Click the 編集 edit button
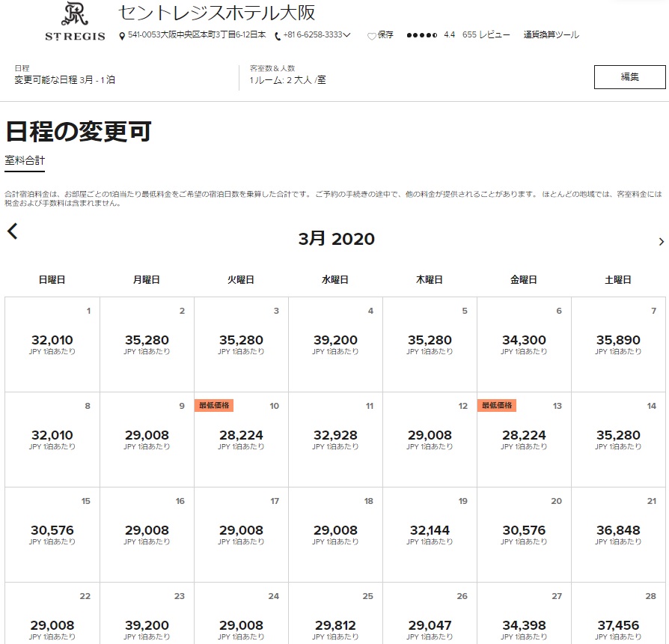This screenshot has width=669, height=644. [x=630, y=77]
